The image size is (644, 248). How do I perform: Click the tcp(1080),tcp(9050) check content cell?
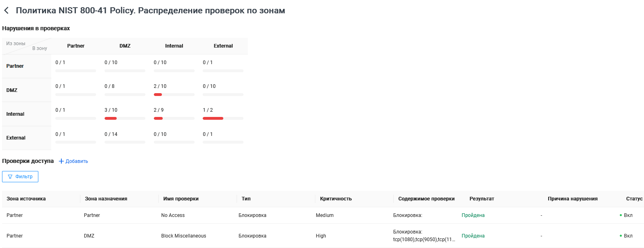tap(424, 236)
